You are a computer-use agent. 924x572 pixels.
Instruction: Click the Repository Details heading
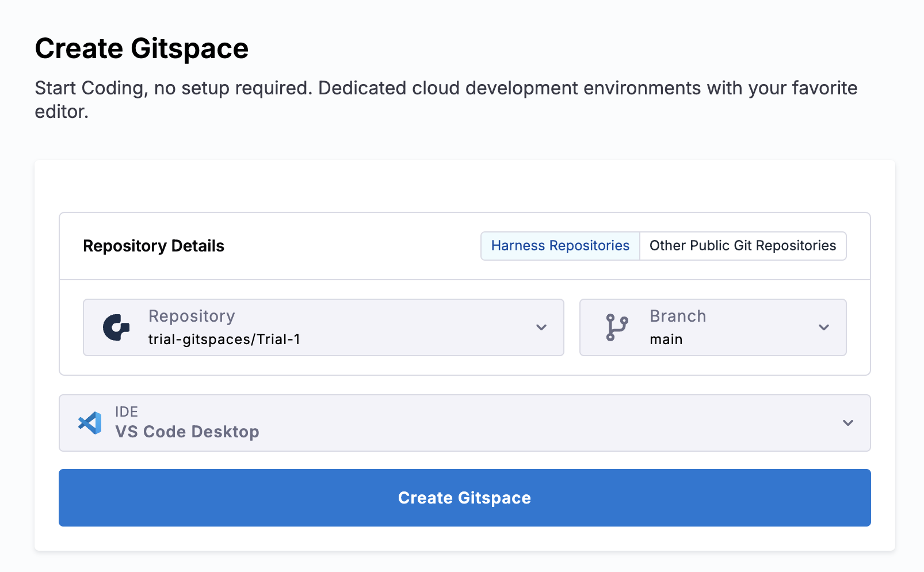click(154, 246)
